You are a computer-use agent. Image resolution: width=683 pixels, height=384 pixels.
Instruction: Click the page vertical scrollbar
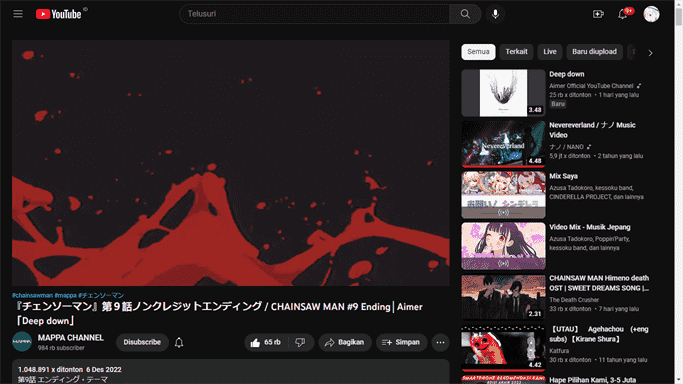pyautogui.click(x=679, y=192)
